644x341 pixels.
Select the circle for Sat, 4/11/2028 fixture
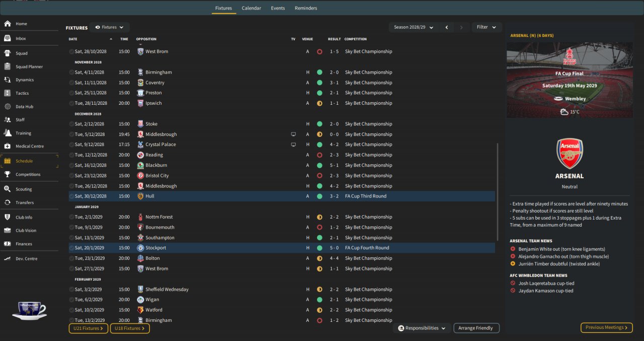point(71,73)
